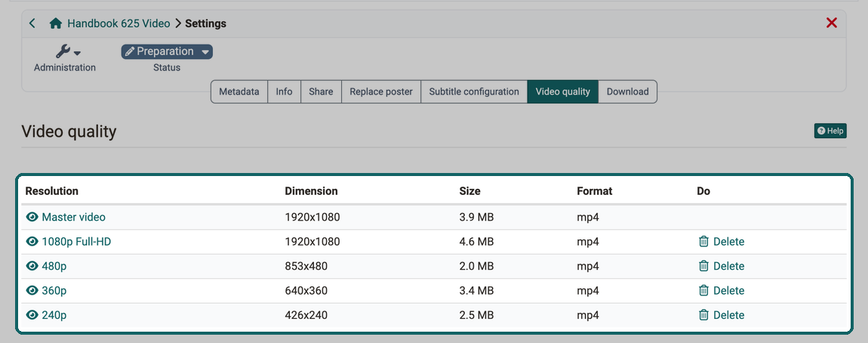Switch to the Share tab
The image size is (868, 343).
click(x=321, y=91)
